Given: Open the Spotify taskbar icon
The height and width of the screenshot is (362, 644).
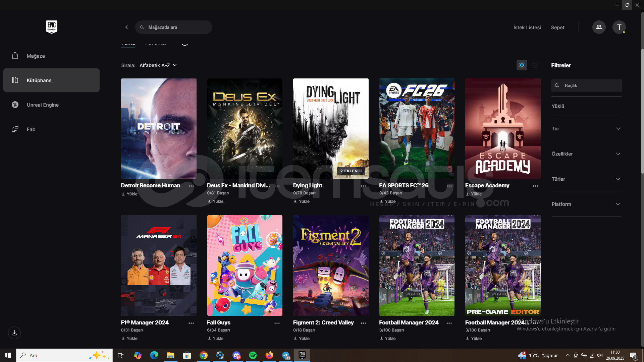Looking at the screenshot, I should (x=253, y=355).
